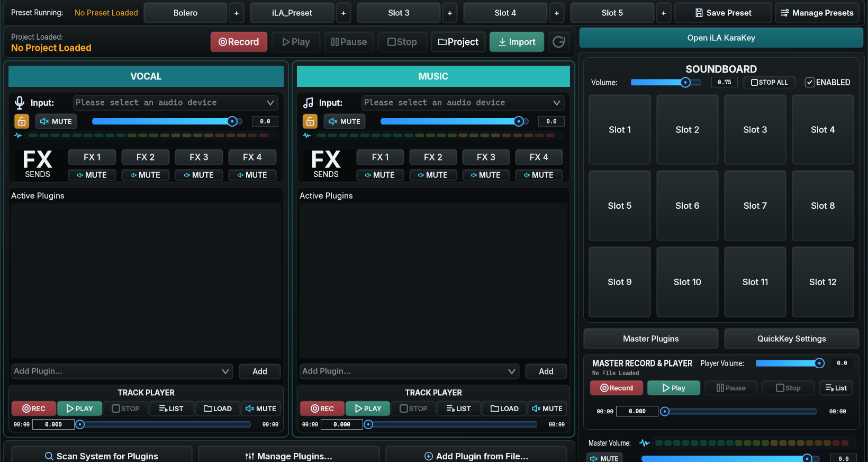Image resolution: width=868 pixels, height=462 pixels.
Task: Mute the MUSIC track player
Action: (x=547, y=408)
